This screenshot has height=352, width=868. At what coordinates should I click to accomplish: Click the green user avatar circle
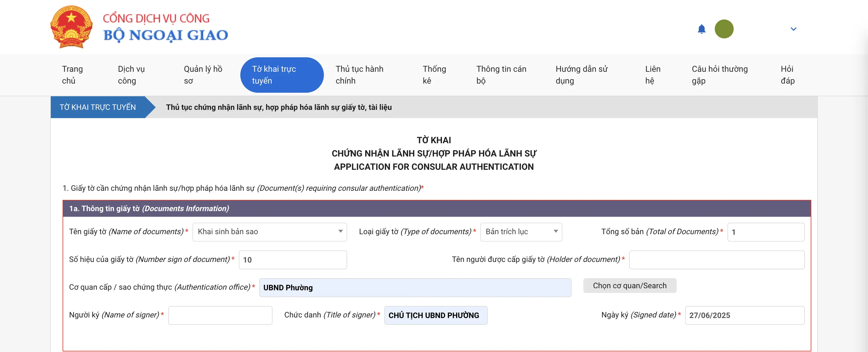724,29
